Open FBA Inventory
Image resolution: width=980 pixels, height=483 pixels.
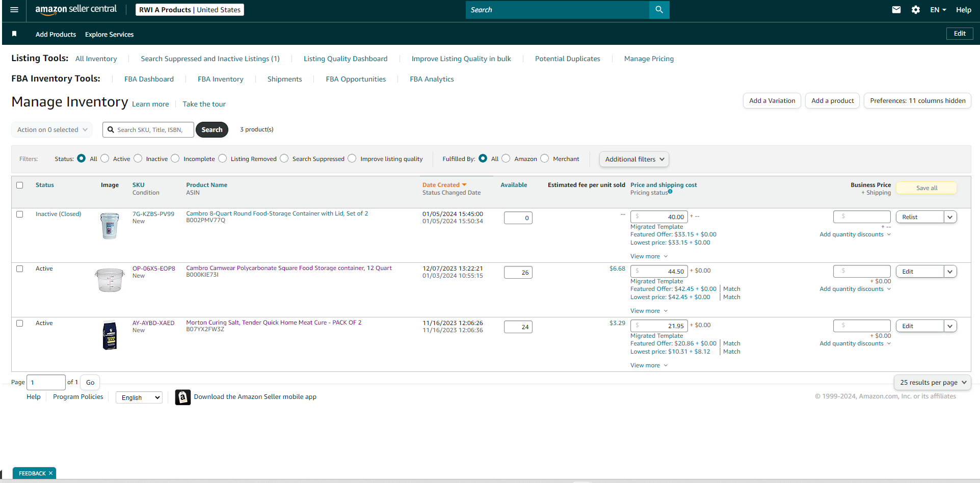coord(221,79)
